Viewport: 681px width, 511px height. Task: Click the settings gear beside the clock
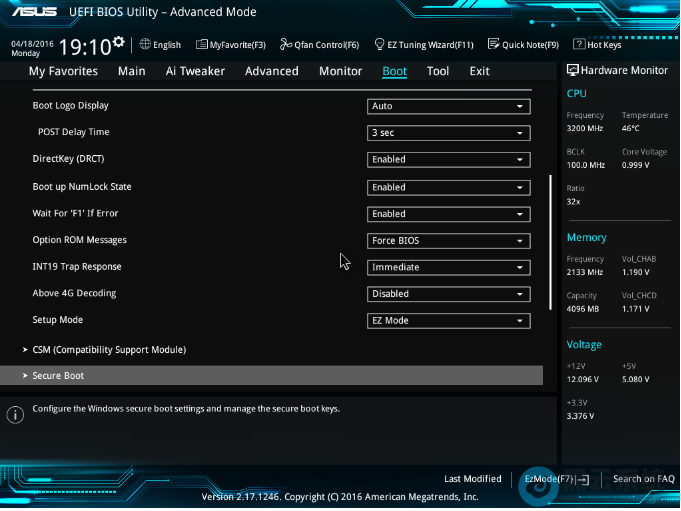(x=119, y=42)
